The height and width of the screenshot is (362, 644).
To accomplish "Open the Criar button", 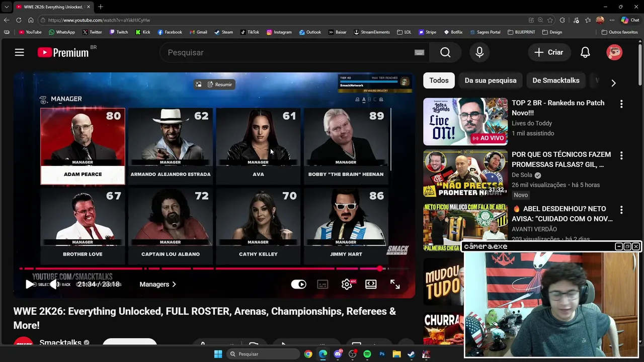I will pos(549,52).
